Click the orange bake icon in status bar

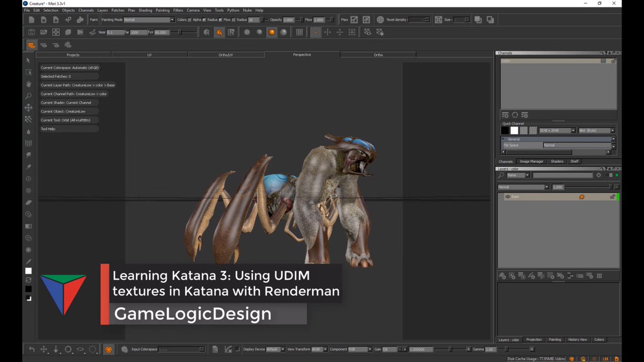click(x=572, y=358)
